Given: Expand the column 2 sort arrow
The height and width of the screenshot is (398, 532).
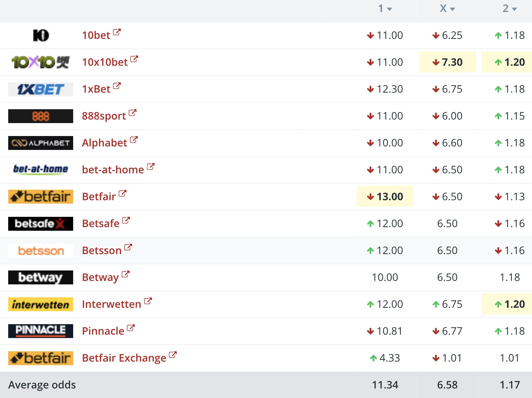Looking at the screenshot, I should click(514, 9).
